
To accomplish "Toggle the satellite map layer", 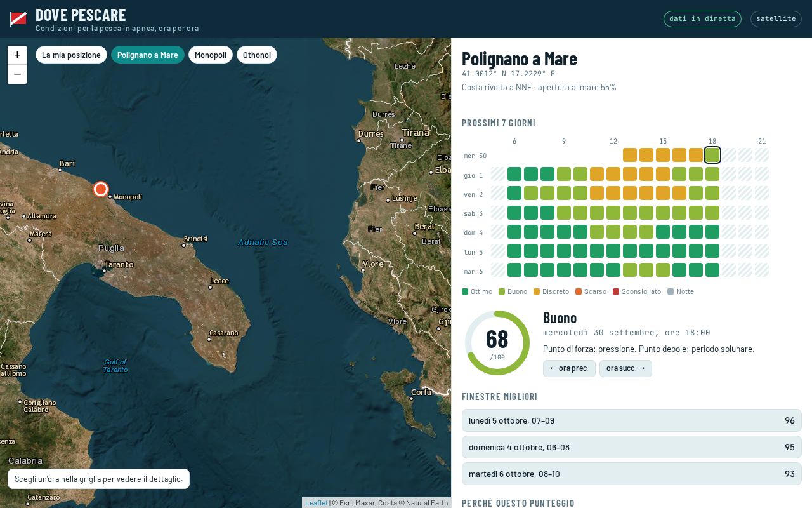I will click(x=776, y=19).
